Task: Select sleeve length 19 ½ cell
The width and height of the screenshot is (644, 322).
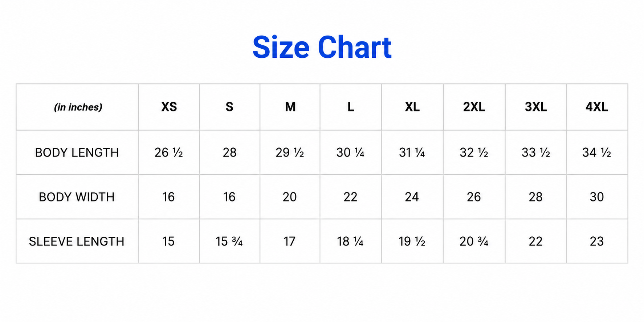Action: (412, 241)
